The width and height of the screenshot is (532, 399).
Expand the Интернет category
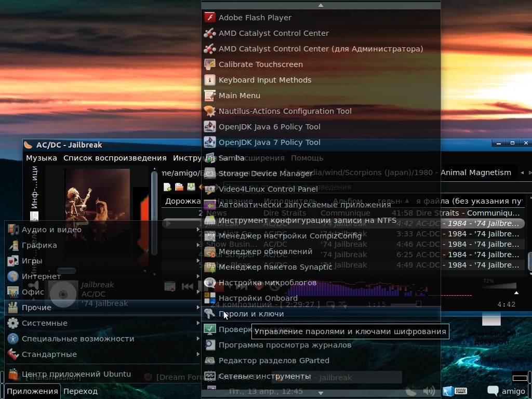[x=103, y=276]
